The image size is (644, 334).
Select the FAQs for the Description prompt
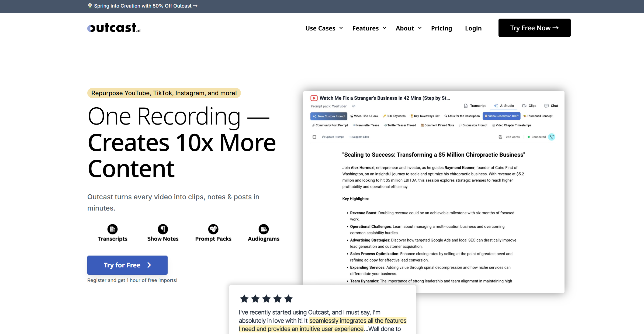462,116
